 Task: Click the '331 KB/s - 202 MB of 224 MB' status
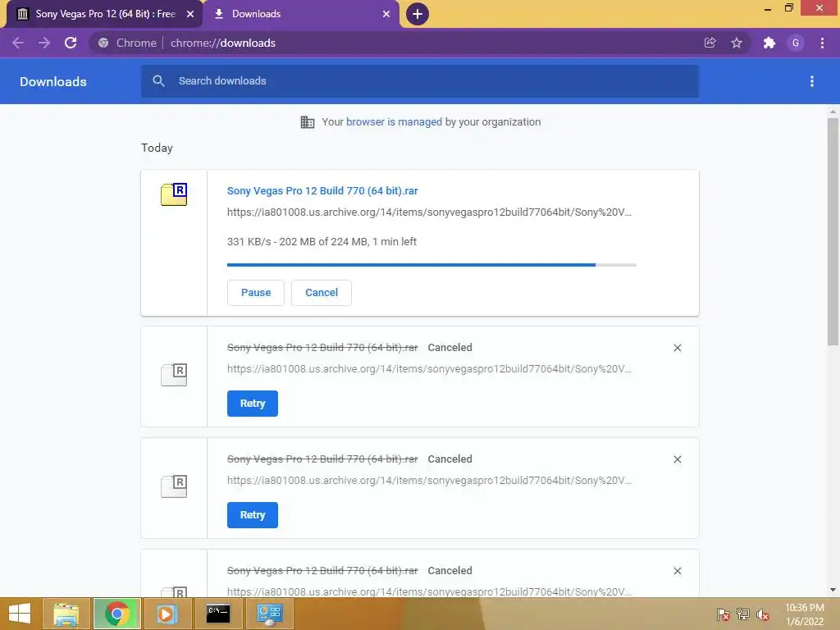click(x=322, y=242)
